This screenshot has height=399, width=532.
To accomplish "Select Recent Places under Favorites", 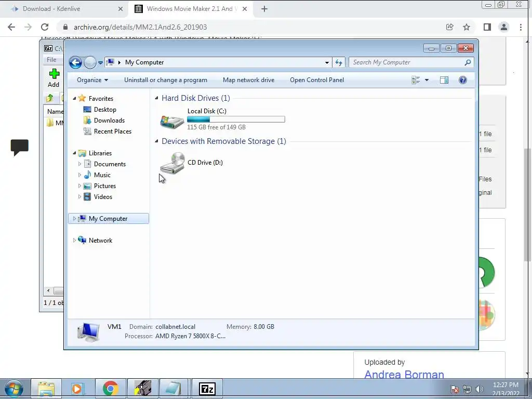I will [113, 131].
